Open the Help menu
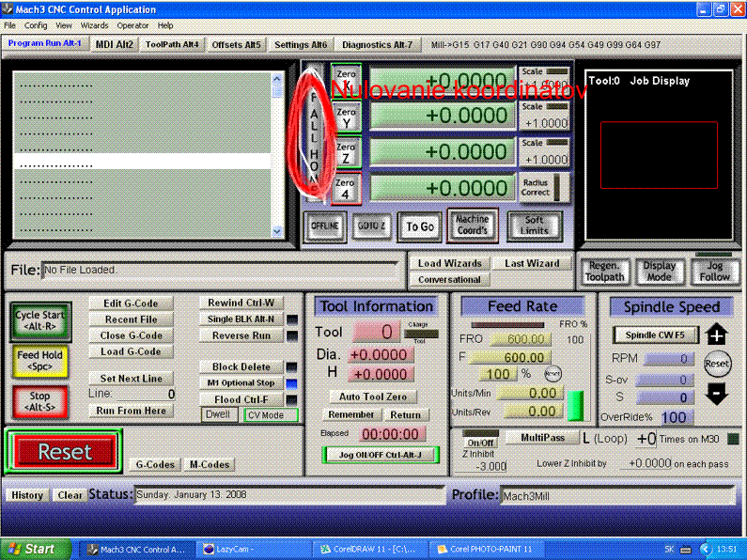This screenshot has width=747, height=560. tap(165, 25)
